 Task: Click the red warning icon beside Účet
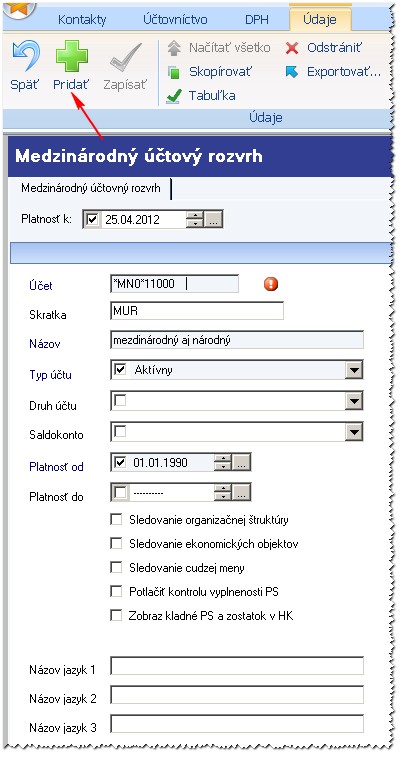[271, 284]
